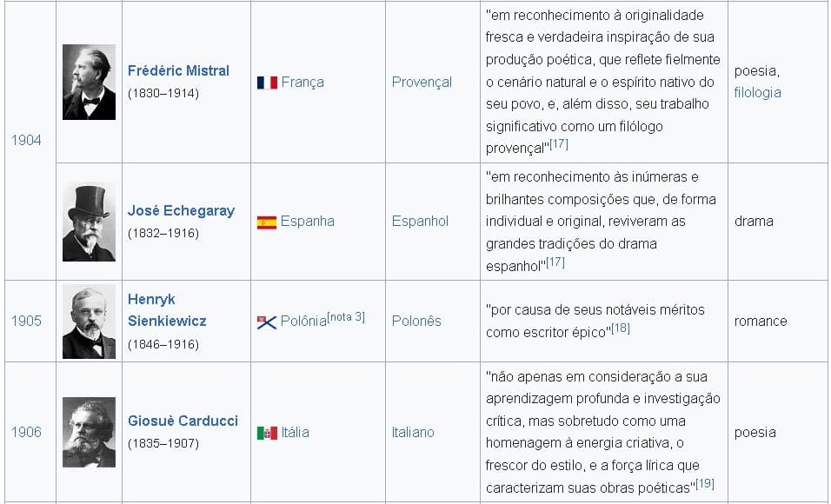Viewport: 831px width, 504px height.
Task: Open the José Echegaray article link
Action: click(x=181, y=210)
